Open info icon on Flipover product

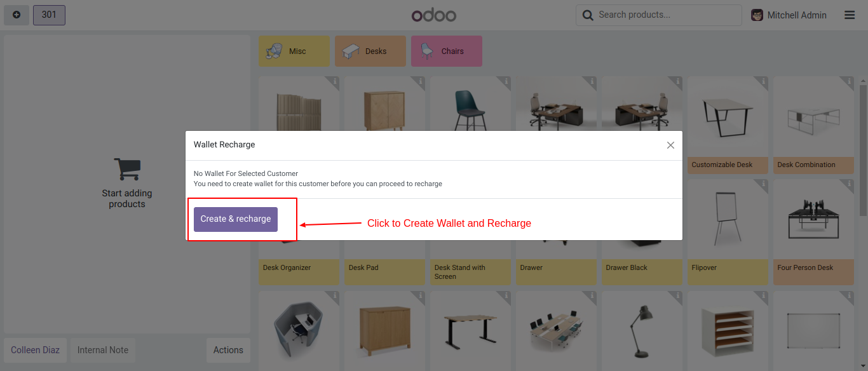coord(763,185)
